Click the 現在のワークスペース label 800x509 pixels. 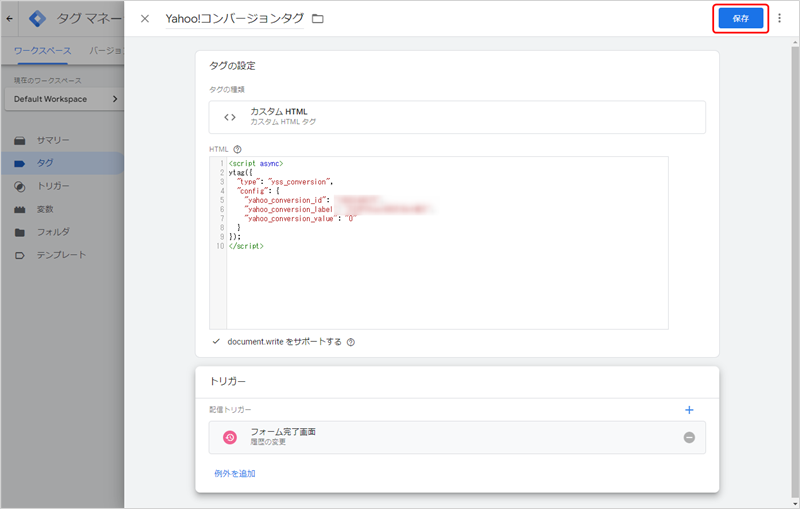coord(47,81)
